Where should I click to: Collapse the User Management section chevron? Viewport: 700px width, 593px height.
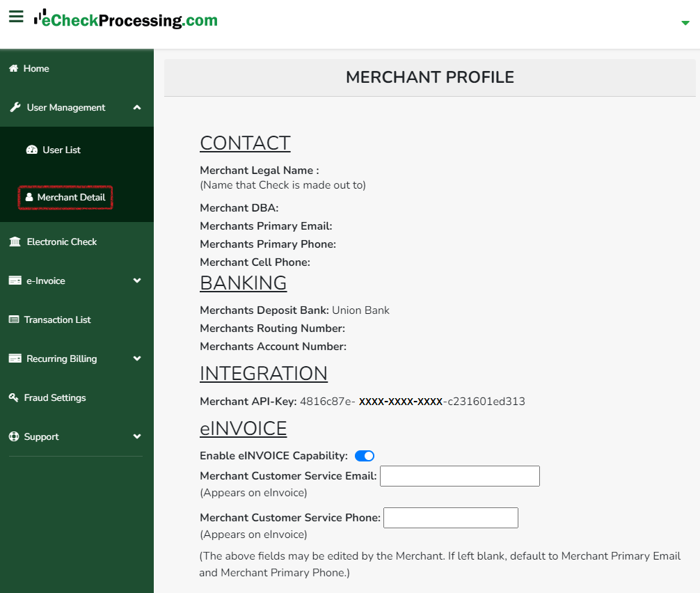137,107
